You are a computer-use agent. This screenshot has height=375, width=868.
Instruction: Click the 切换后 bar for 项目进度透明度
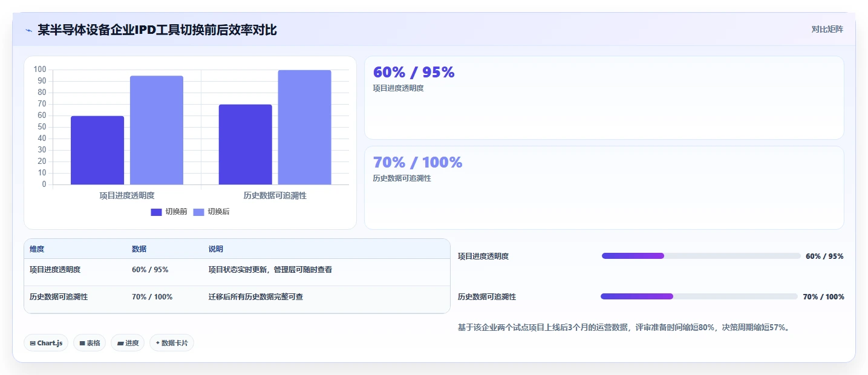click(x=157, y=130)
